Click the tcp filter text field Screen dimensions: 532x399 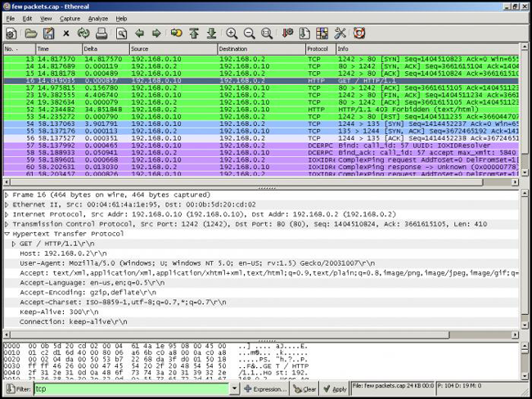(131, 389)
